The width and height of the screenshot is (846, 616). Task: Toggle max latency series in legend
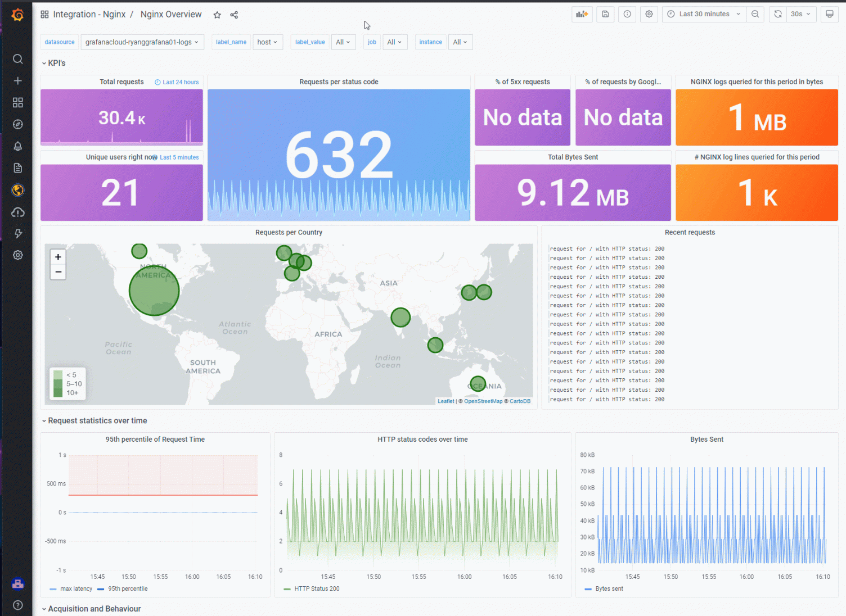(x=76, y=588)
